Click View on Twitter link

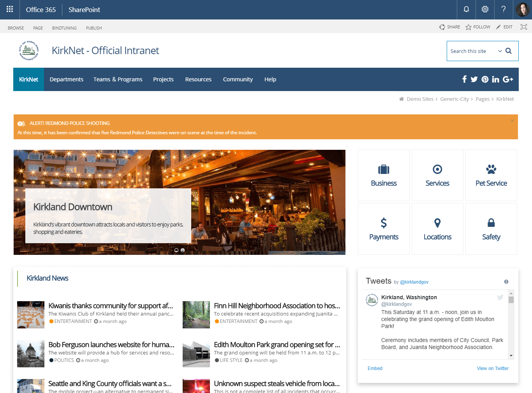pyautogui.click(x=493, y=368)
